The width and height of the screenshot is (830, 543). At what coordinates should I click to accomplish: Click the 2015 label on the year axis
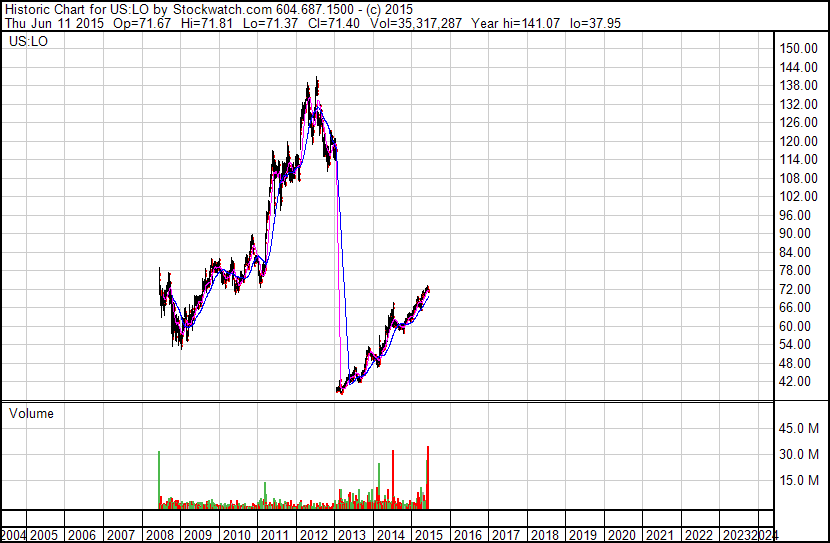(x=429, y=535)
